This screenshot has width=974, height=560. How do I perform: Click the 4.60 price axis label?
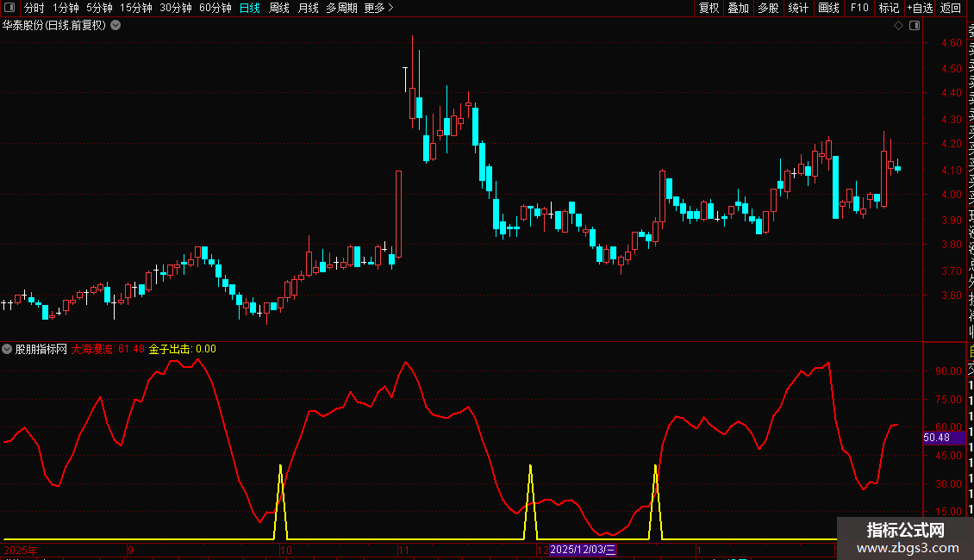click(x=951, y=43)
